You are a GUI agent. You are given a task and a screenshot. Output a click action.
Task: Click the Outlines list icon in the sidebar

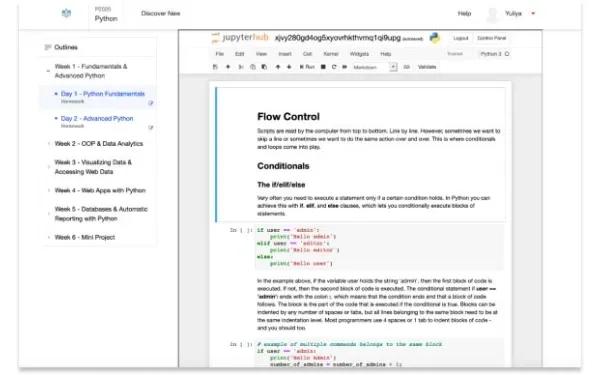click(x=48, y=47)
